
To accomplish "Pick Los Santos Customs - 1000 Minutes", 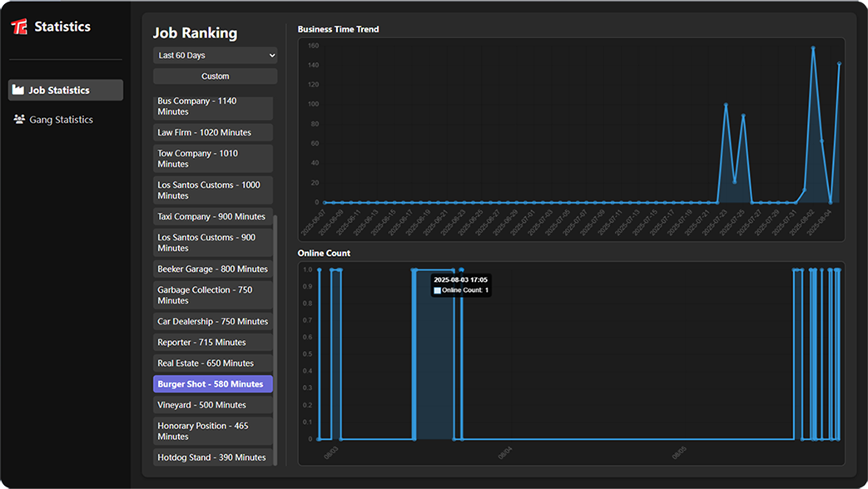I will click(x=212, y=190).
